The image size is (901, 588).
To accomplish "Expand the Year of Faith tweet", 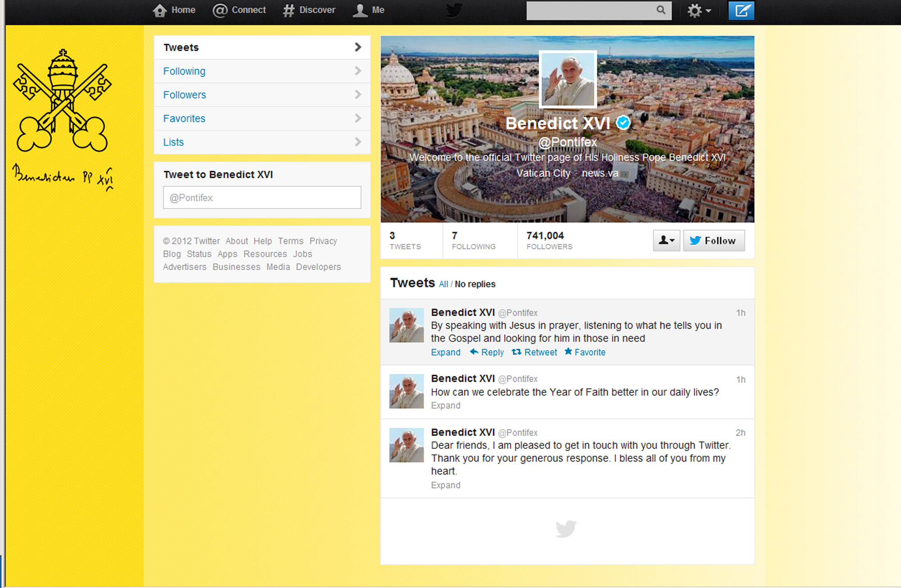I will tap(446, 405).
